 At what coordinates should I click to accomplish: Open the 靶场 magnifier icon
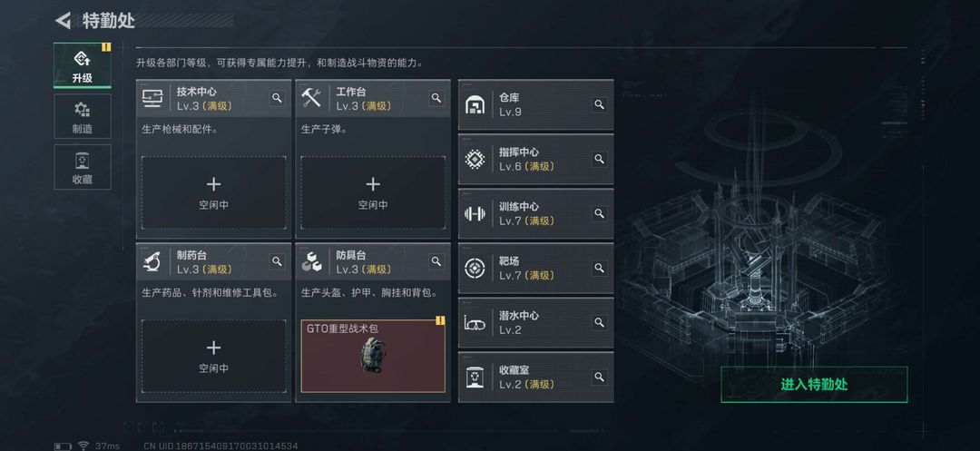pyautogui.click(x=600, y=268)
